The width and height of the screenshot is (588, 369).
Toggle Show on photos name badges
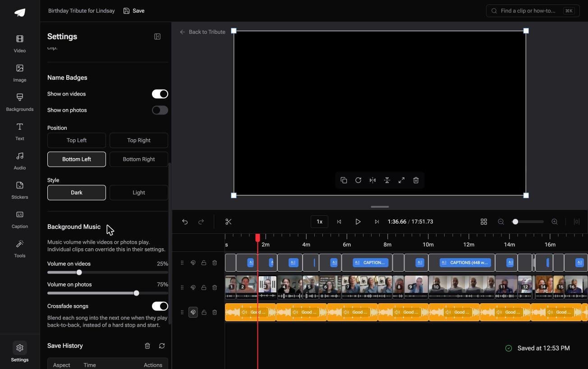coord(160,110)
